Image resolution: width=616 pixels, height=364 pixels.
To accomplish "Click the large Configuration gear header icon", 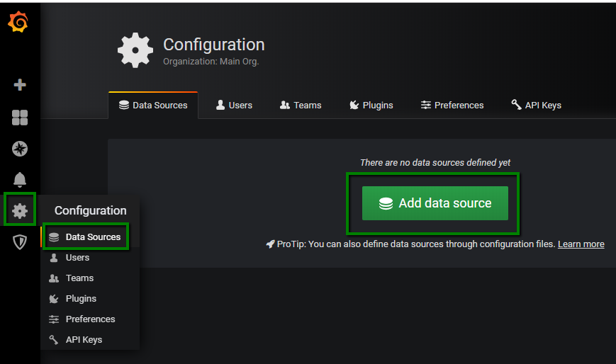I will (135, 51).
